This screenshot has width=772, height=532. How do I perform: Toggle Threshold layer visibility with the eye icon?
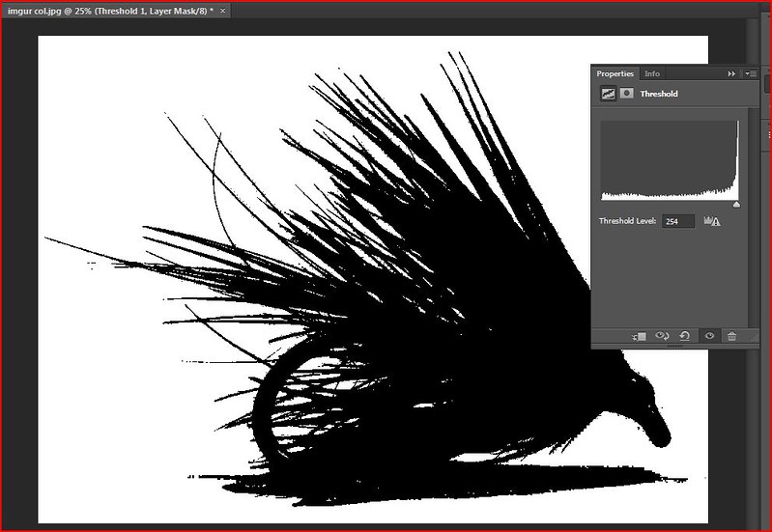tap(709, 336)
